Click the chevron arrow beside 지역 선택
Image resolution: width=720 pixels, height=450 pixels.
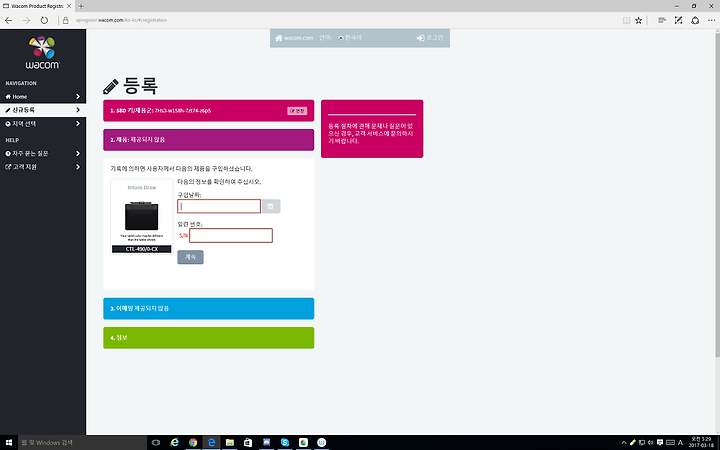pos(78,124)
